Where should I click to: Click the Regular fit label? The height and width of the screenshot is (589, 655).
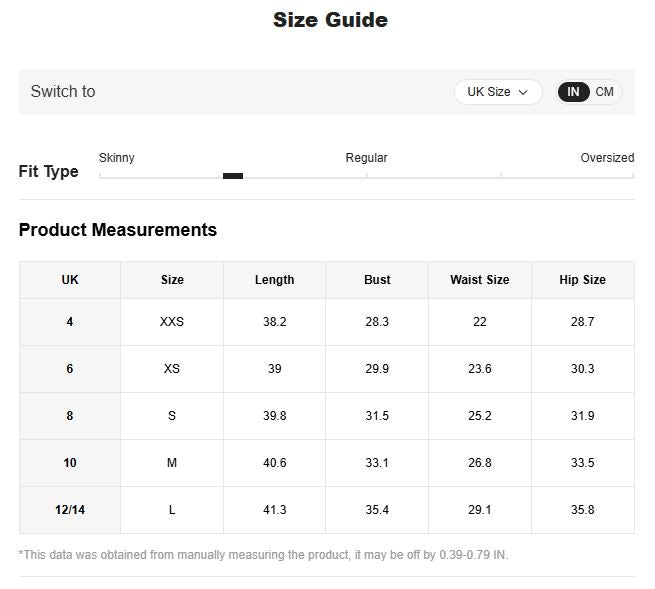(x=366, y=158)
